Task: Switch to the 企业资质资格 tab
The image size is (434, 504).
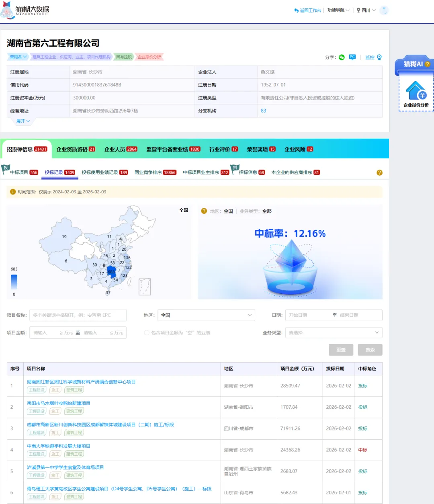Action: pos(76,149)
